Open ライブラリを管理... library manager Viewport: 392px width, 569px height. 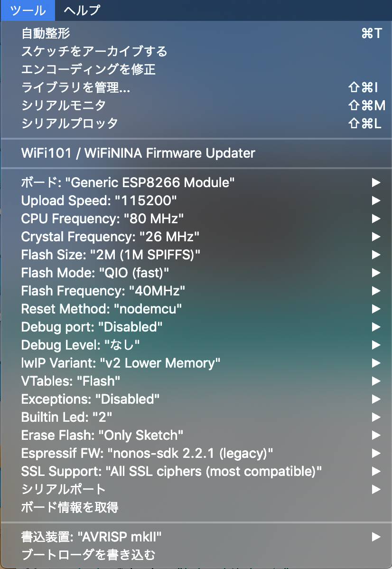[75, 87]
